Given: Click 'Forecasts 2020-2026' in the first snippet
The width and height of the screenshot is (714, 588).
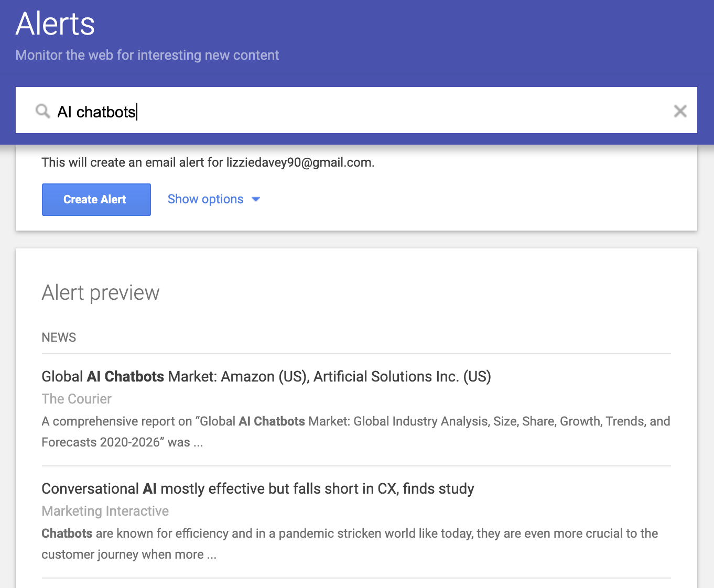Looking at the screenshot, I should (x=101, y=442).
